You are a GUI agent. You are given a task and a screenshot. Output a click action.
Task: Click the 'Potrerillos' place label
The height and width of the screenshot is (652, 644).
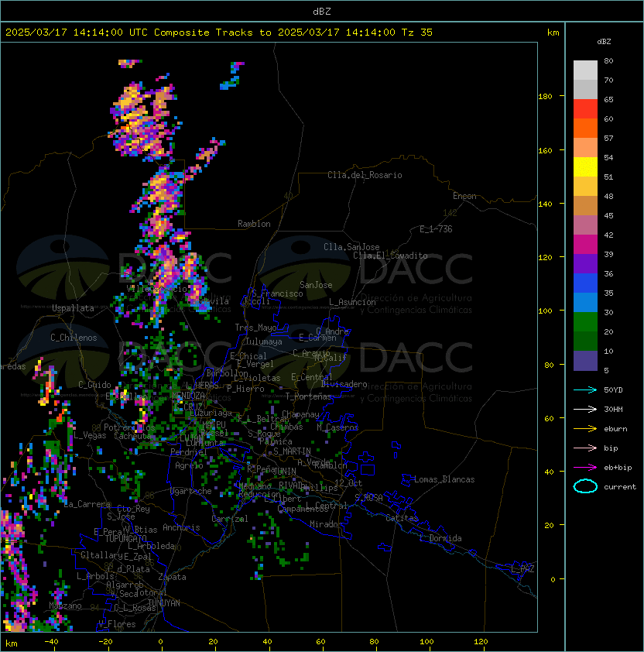click(129, 427)
